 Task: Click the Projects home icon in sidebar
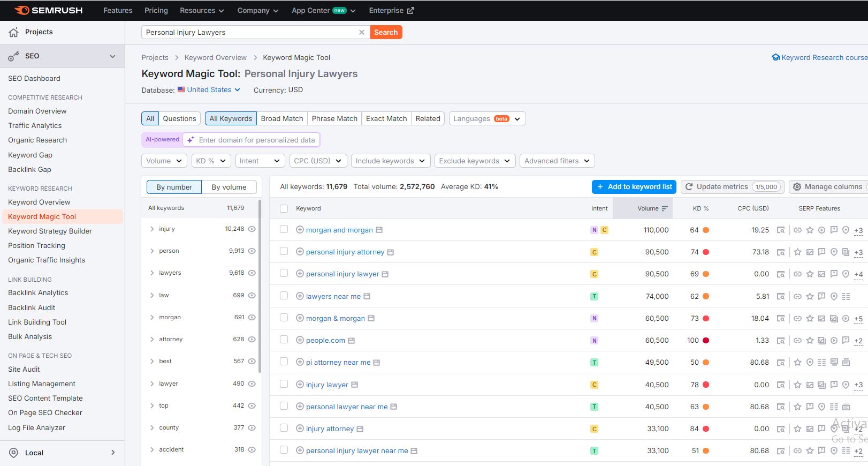pos(14,32)
